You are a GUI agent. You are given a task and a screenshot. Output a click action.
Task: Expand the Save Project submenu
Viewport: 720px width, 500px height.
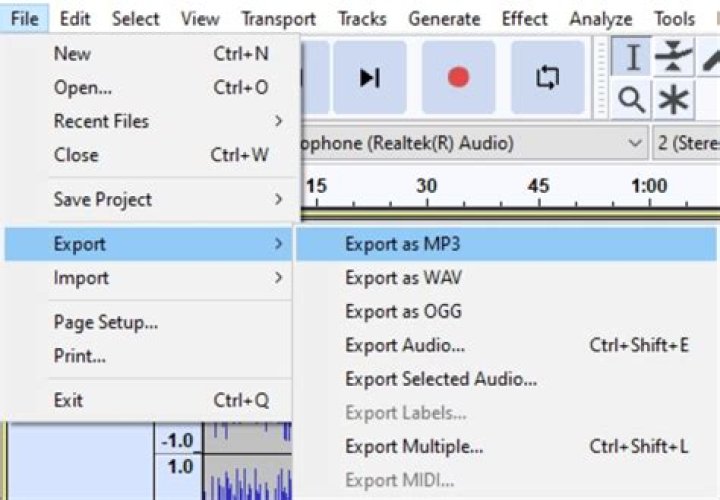pyautogui.click(x=148, y=199)
